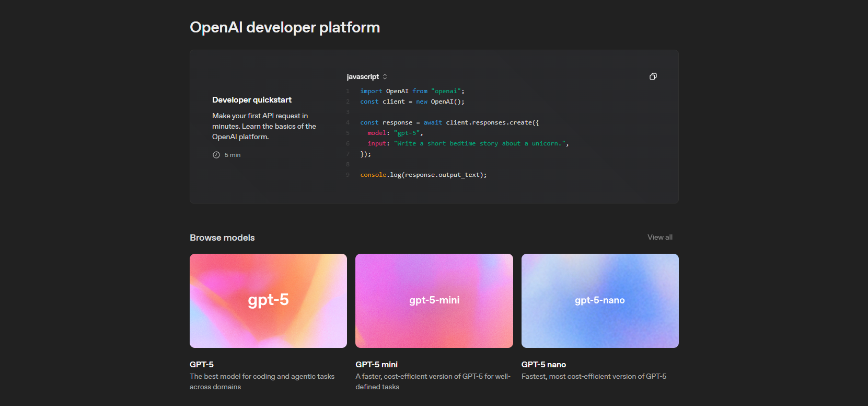868x406 pixels.
Task: Click "A faster, cost-efficient version" description
Action: (x=433, y=381)
